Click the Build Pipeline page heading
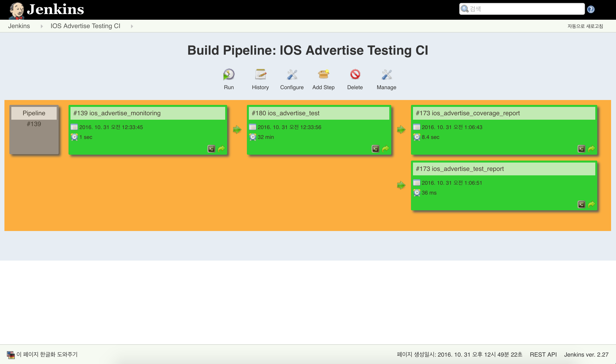The height and width of the screenshot is (364, 616). (x=308, y=50)
